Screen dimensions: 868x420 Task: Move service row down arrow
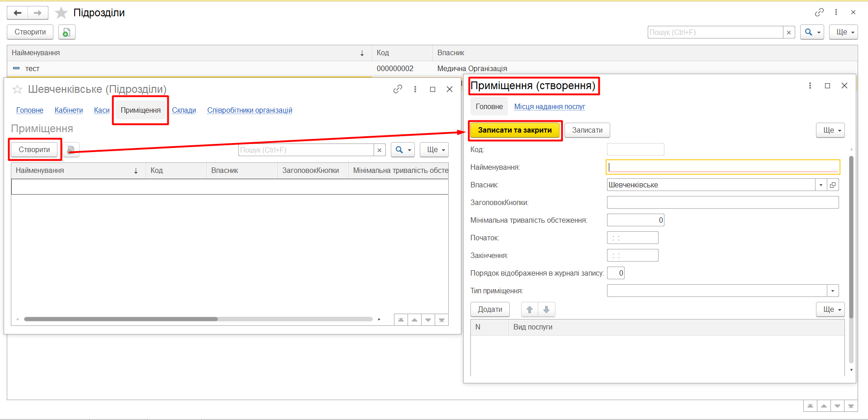[x=546, y=310]
